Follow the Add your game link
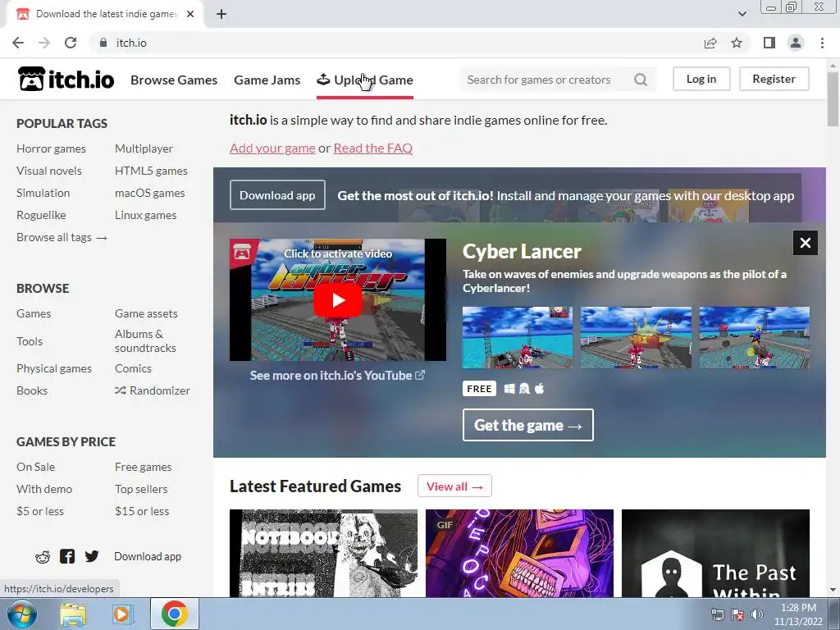 coord(272,148)
